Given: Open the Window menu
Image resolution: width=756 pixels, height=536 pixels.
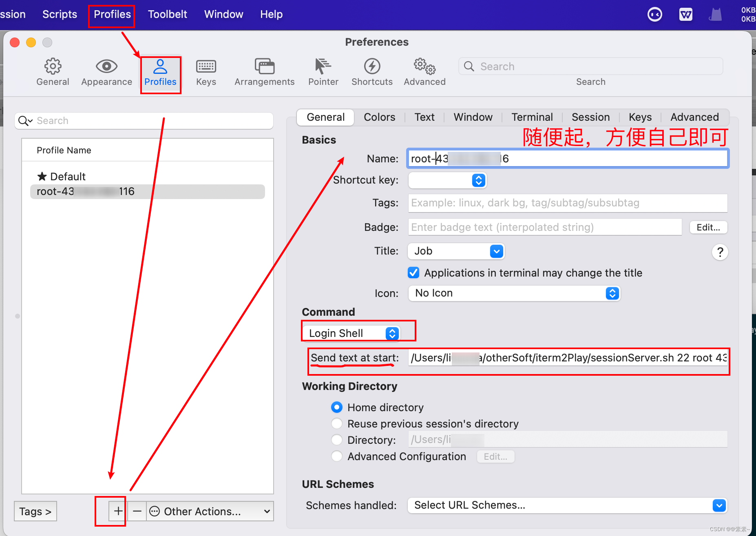Looking at the screenshot, I should pos(223,14).
